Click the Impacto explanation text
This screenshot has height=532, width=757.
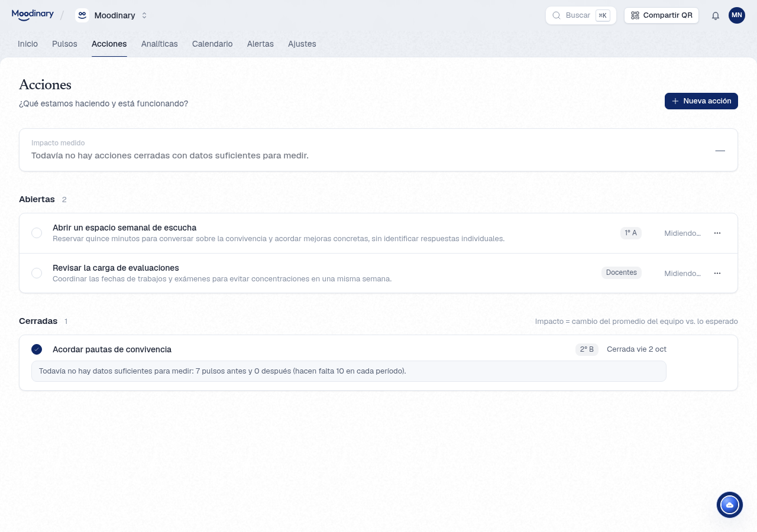[636, 322]
